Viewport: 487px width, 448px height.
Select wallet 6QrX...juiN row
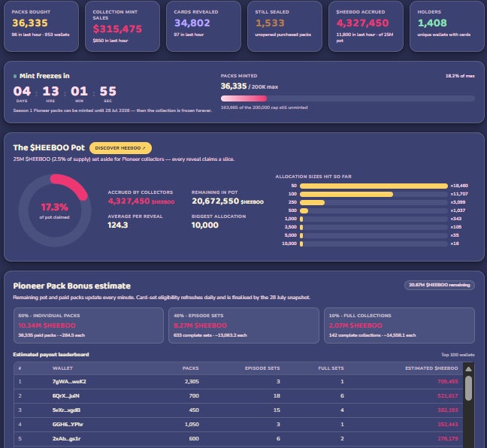(x=238, y=396)
